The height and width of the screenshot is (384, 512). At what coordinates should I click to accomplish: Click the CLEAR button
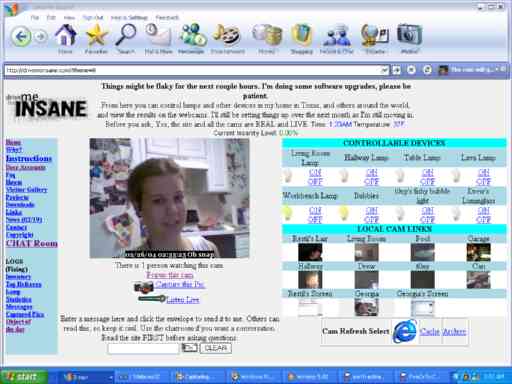point(216,348)
